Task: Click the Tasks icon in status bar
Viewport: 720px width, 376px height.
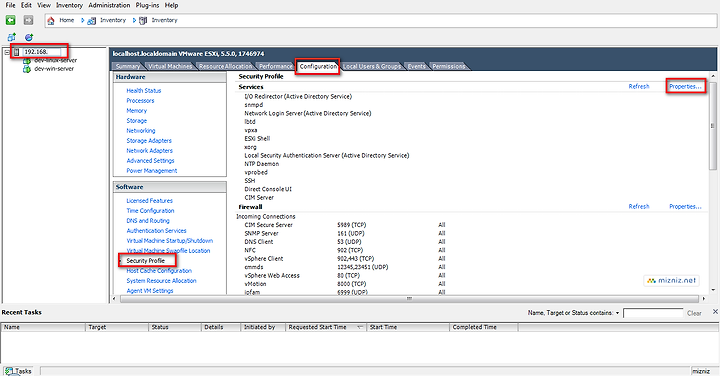Action: (x=8, y=370)
